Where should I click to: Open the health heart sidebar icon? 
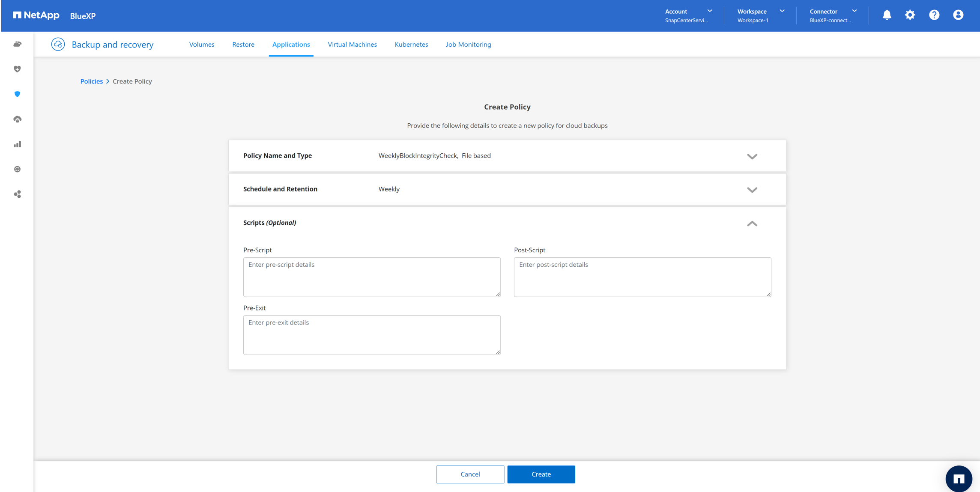click(x=17, y=69)
